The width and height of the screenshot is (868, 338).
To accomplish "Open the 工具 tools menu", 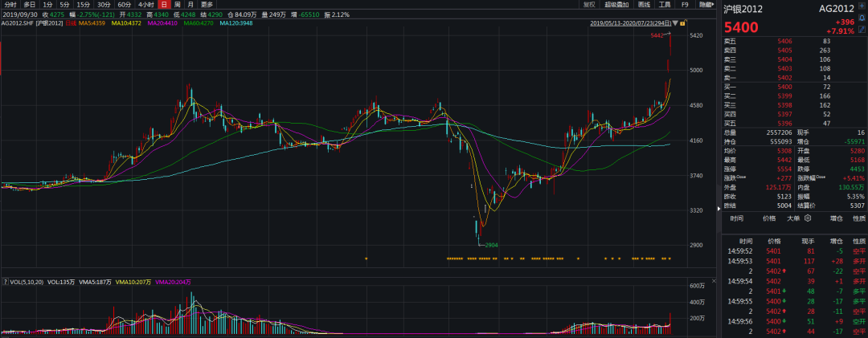I will tap(665, 5).
